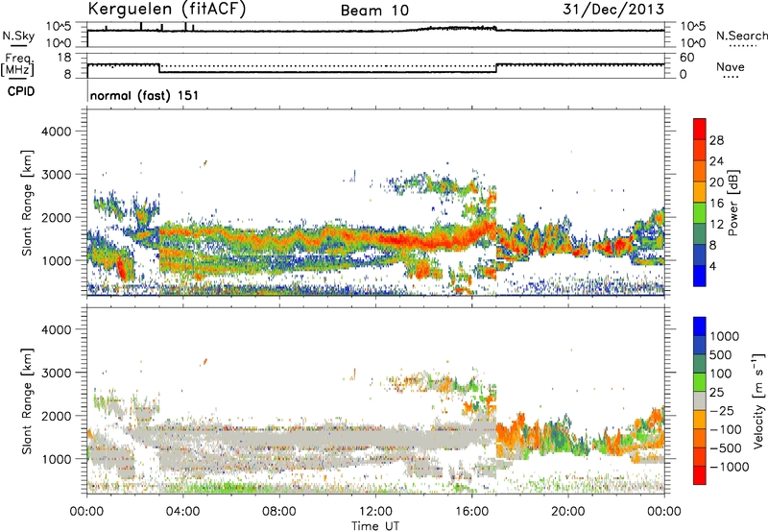The width and height of the screenshot is (768, 532).
Task: Click the frequency step-down near 03:00 UT
Action: click(x=159, y=68)
